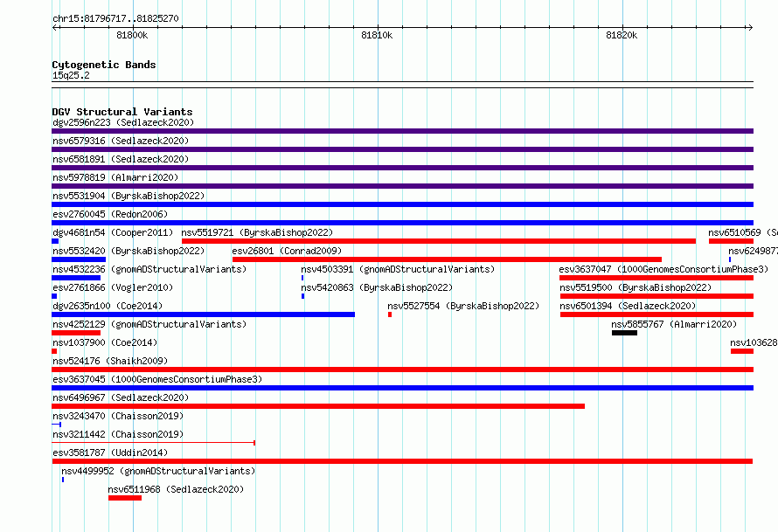Open esv3637047 (1000GenomesConsortiumPhase3) label

pyautogui.click(x=663, y=269)
